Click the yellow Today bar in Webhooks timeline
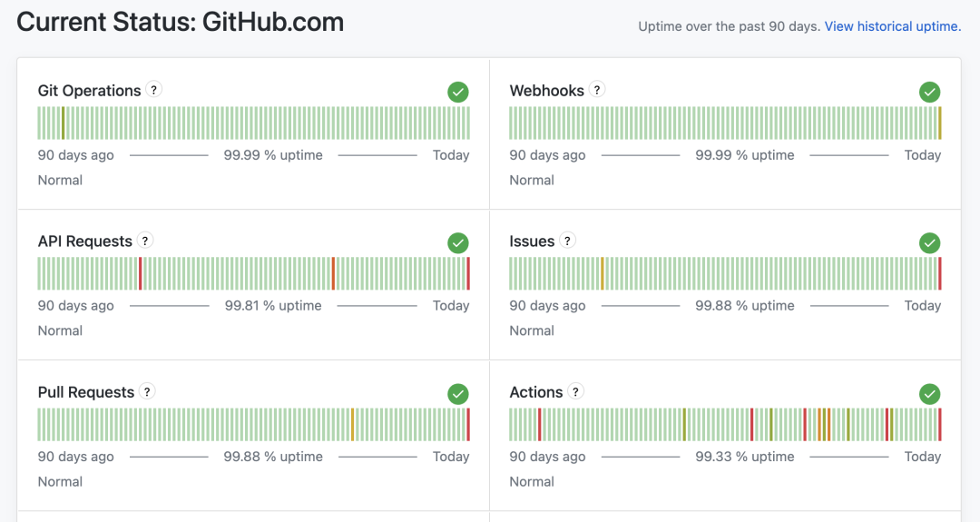The height and width of the screenshot is (522, 980). tap(939, 123)
